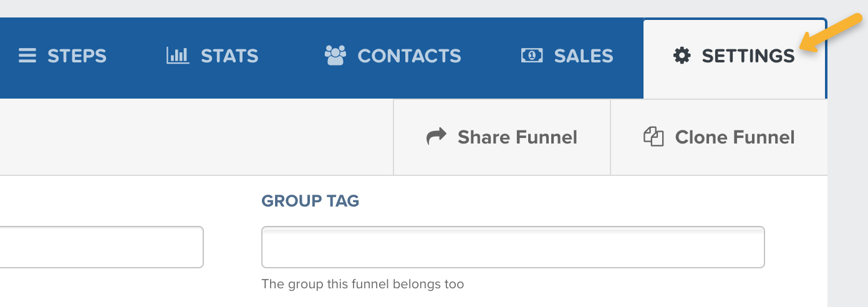Open the STEPS tab label

(77, 56)
